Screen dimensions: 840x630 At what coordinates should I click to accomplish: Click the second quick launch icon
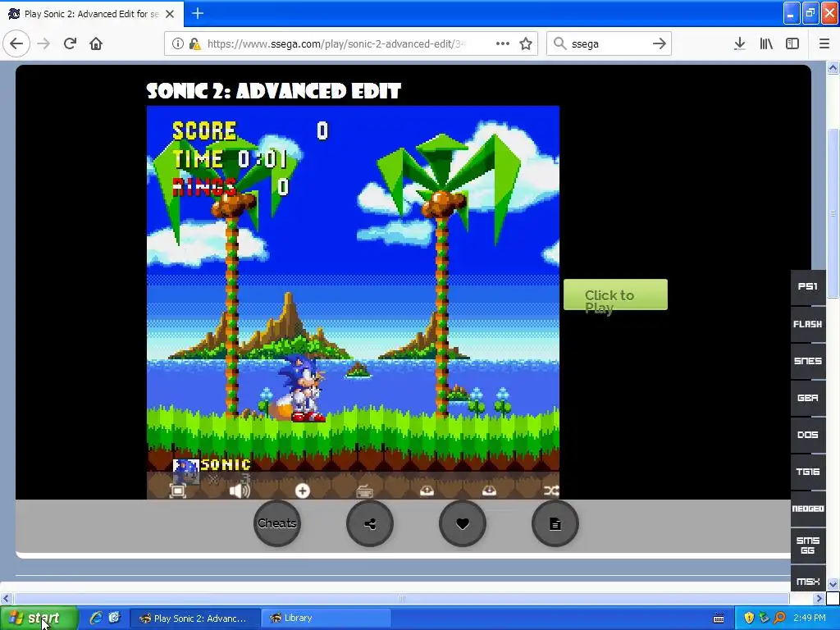[114, 618]
